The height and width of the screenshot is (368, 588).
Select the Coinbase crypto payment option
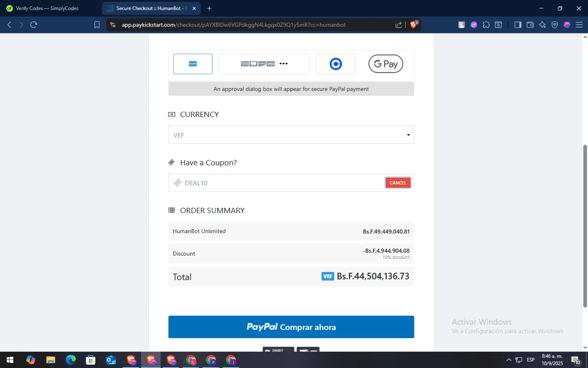tap(336, 64)
